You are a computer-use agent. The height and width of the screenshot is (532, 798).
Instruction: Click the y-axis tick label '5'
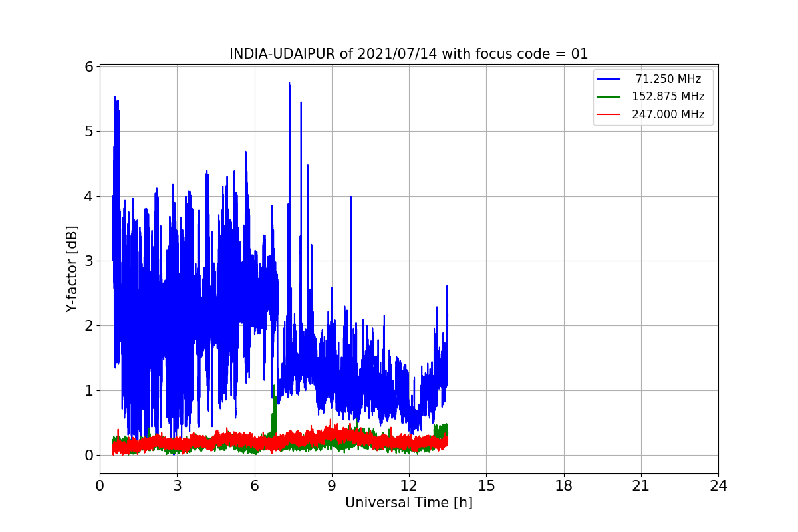[x=88, y=131]
